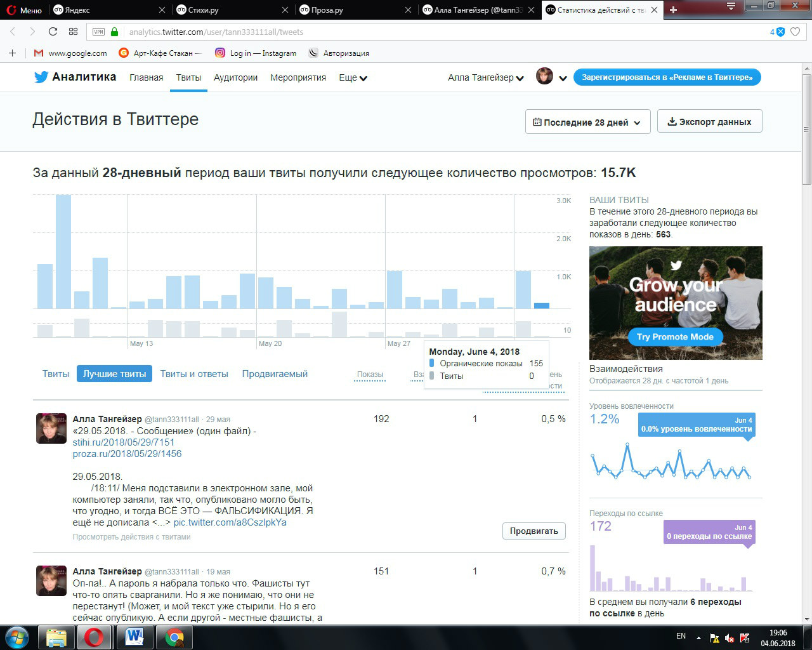Open www.google.com bookmark
The width and height of the screenshot is (812, 650).
click(x=70, y=53)
